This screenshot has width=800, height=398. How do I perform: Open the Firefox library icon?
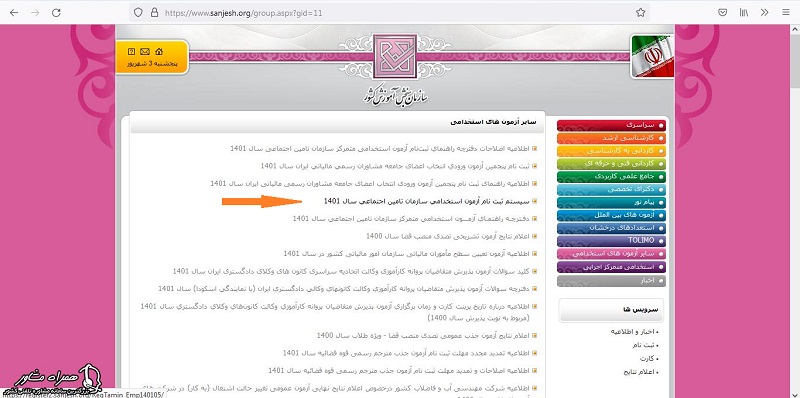744,13
